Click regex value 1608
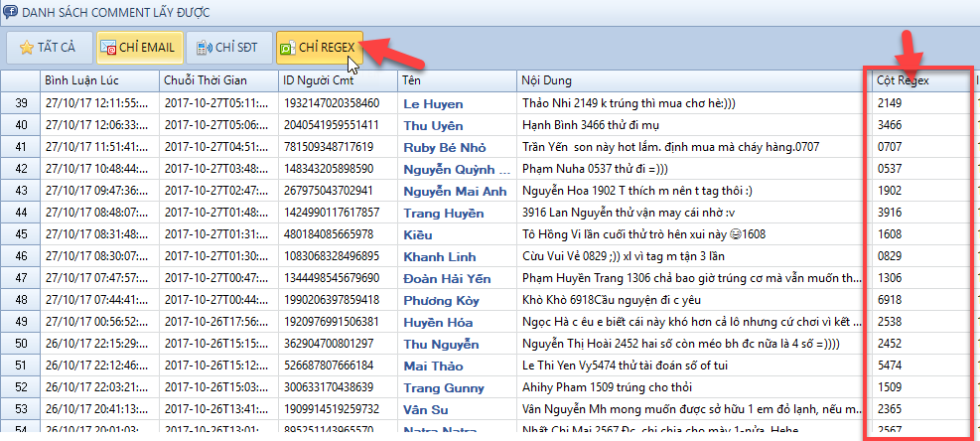Image resolution: width=980 pixels, height=441 pixels. pos(890,234)
